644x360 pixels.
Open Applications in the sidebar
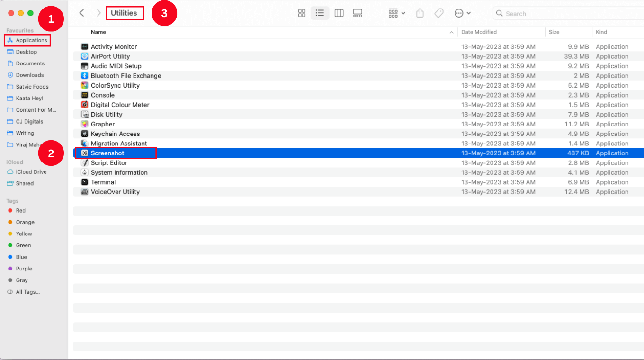tap(27, 40)
